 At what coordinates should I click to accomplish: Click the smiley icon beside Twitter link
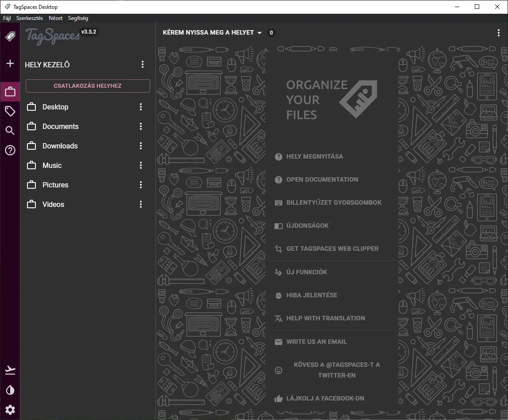coord(278,370)
